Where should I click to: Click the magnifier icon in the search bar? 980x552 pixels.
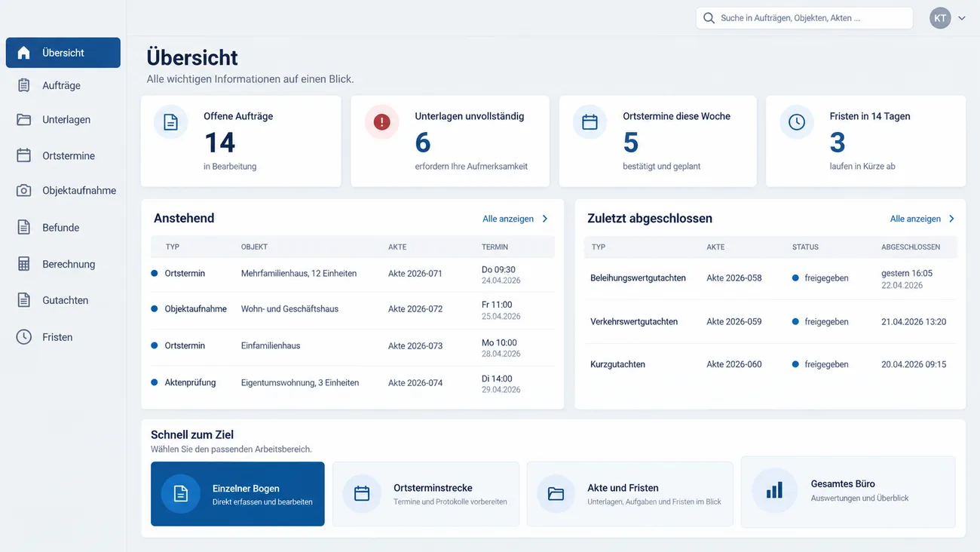click(709, 18)
